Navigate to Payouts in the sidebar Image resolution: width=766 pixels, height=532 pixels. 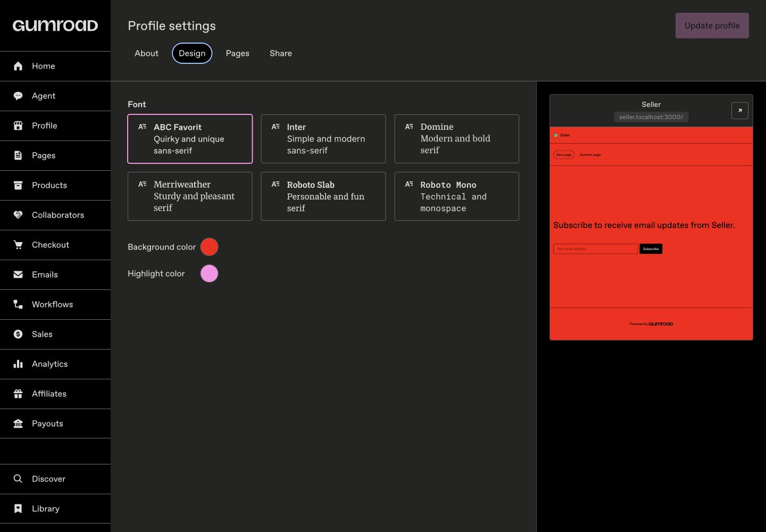pos(55,423)
